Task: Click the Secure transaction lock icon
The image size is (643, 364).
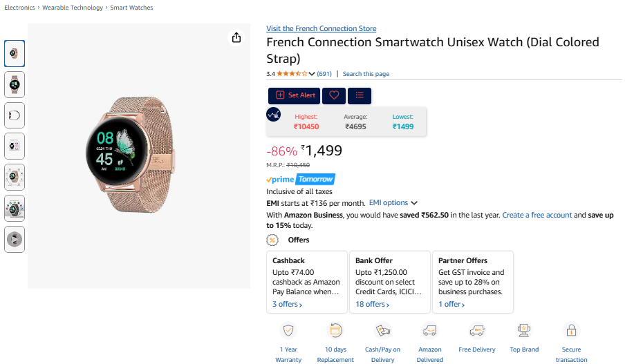Action: pos(571,330)
